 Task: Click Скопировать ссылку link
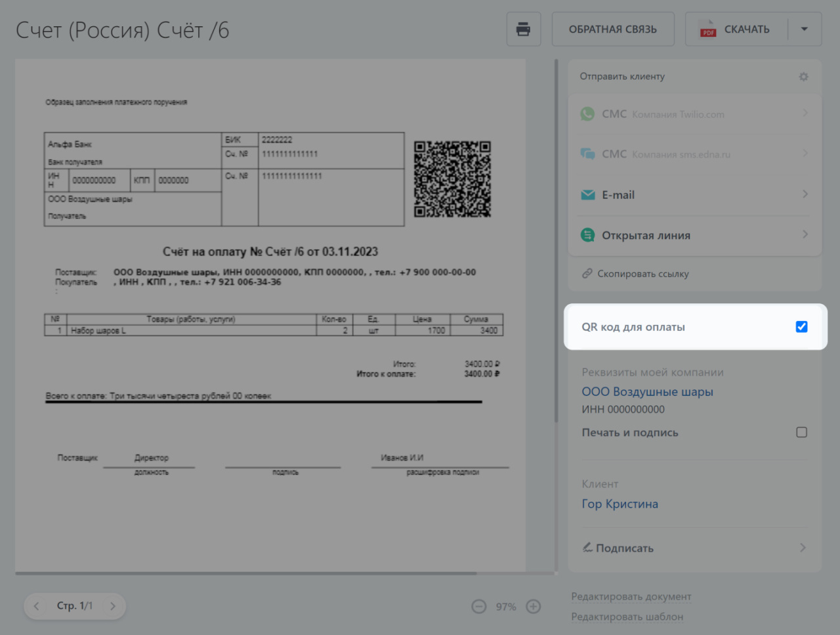(643, 274)
